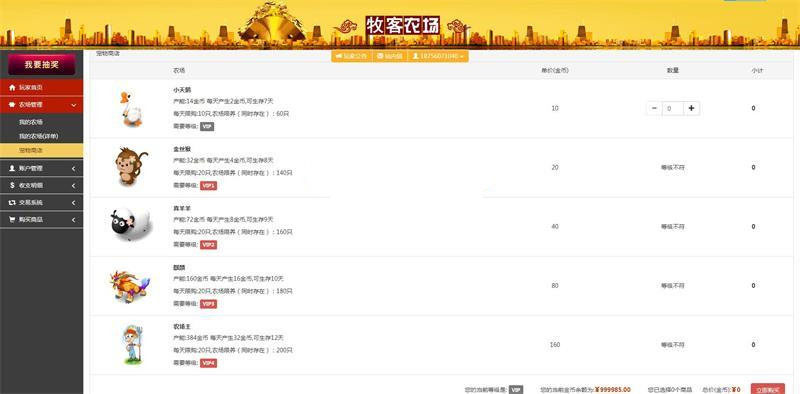Screen dimensions: 800x394
Task: Click the exchange arrows icon for 交易系统
Action: click(12, 203)
